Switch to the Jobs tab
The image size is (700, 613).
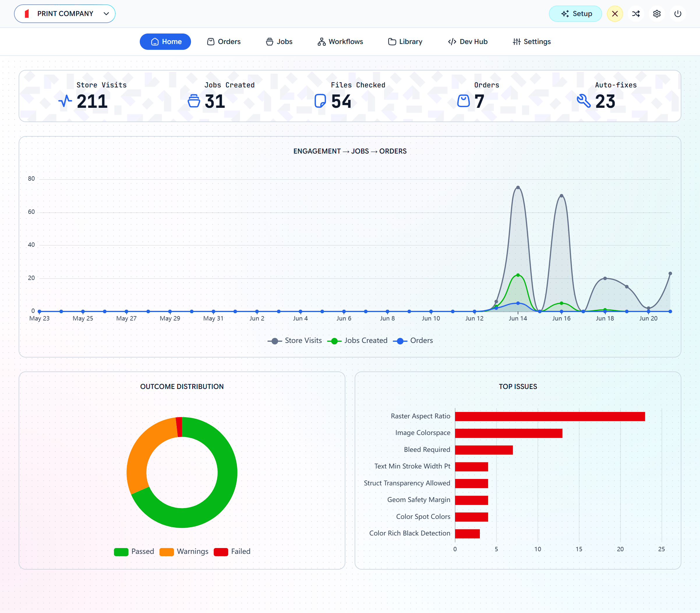pos(279,42)
